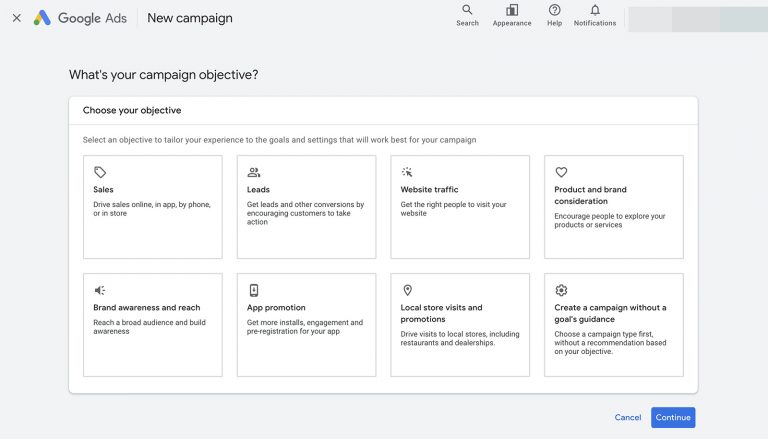Open Search in the top bar

(x=467, y=15)
